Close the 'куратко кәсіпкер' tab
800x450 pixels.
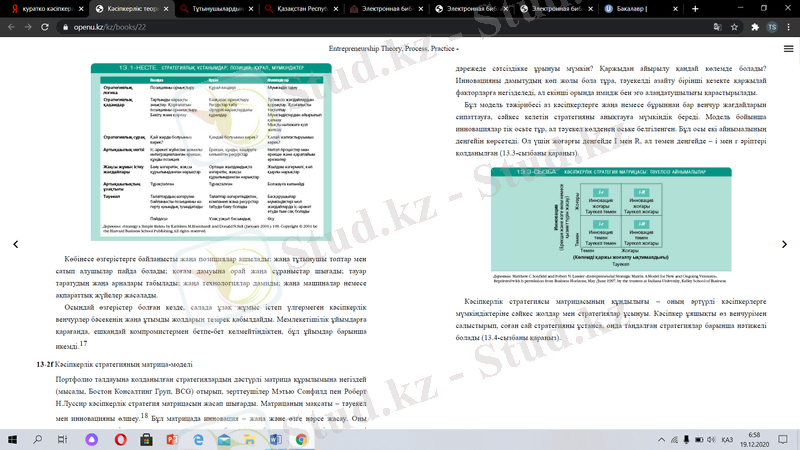point(81,9)
